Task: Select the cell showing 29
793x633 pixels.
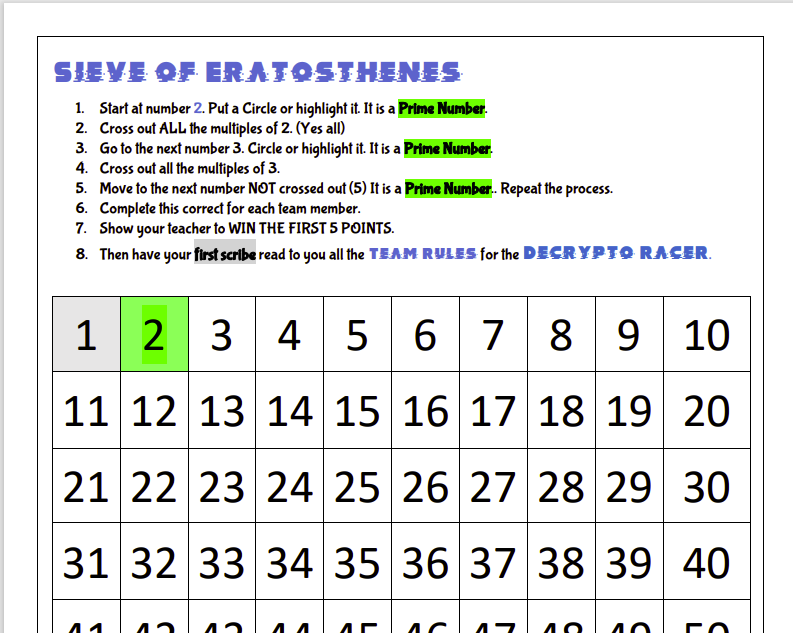Action: tap(630, 485)
